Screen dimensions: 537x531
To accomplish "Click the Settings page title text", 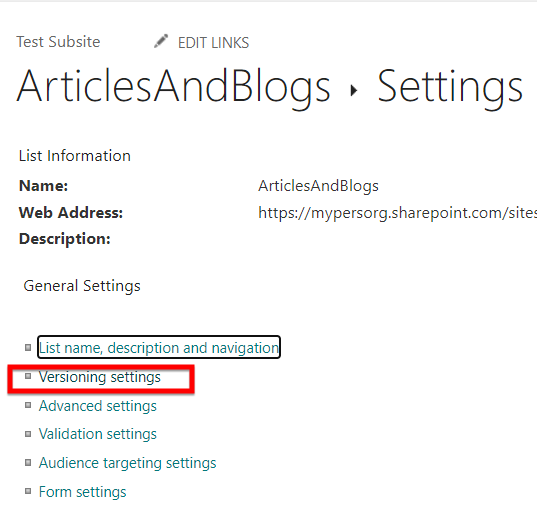I will [450, 87].
